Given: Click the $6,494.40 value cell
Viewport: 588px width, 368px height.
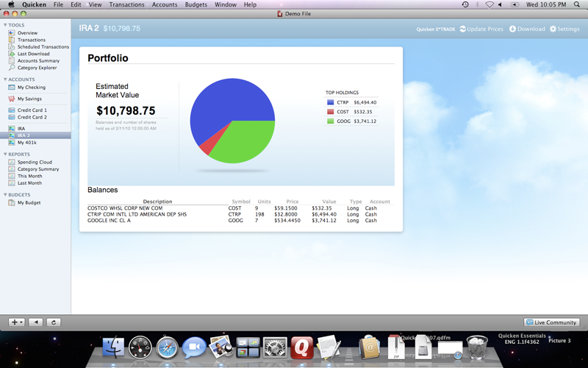Looking at the screenshot, I should [324, 214].
